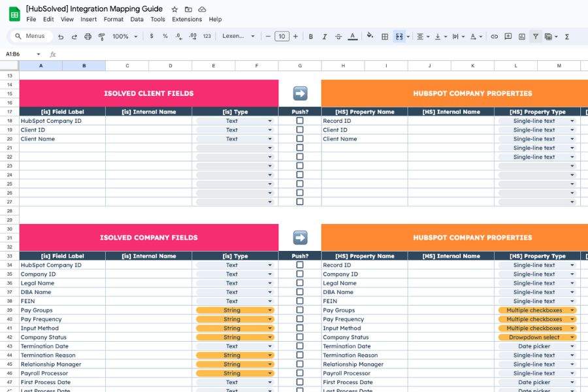The image size is (588, 392).
Task: Open the text rotation dropdown
Action: (476, 37)
